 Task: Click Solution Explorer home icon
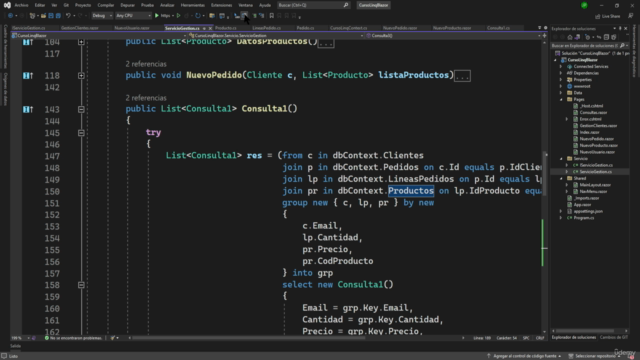pos(570,37)
